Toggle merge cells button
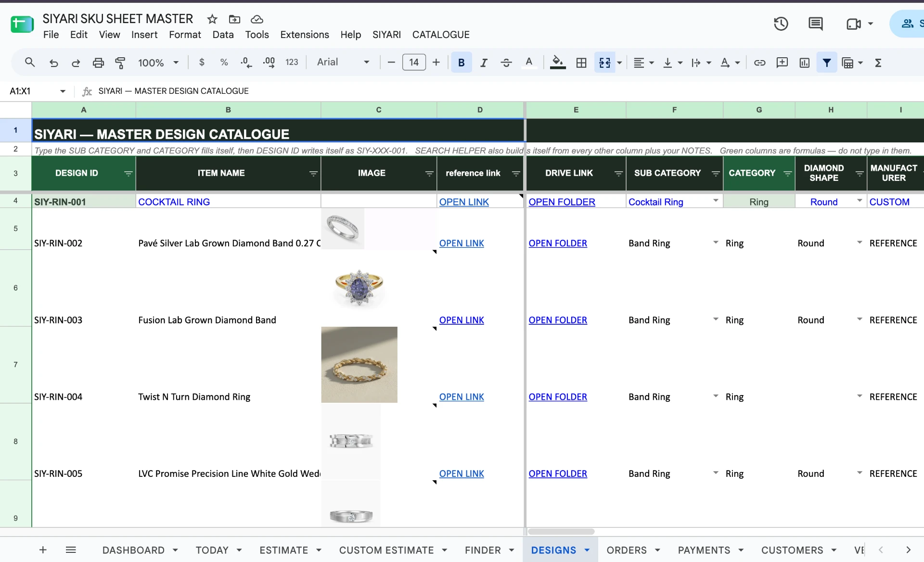The width and height of the screenshot is (924, 562). click(604, 63)
